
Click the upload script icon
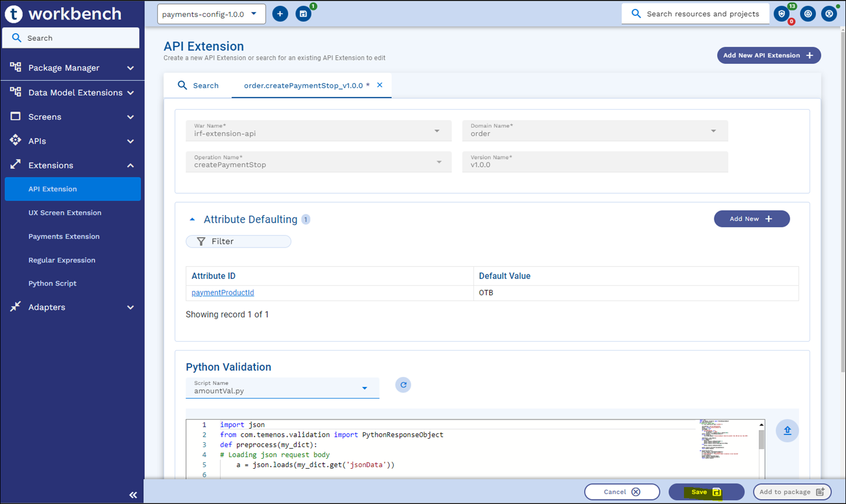[x=787, y=431]
